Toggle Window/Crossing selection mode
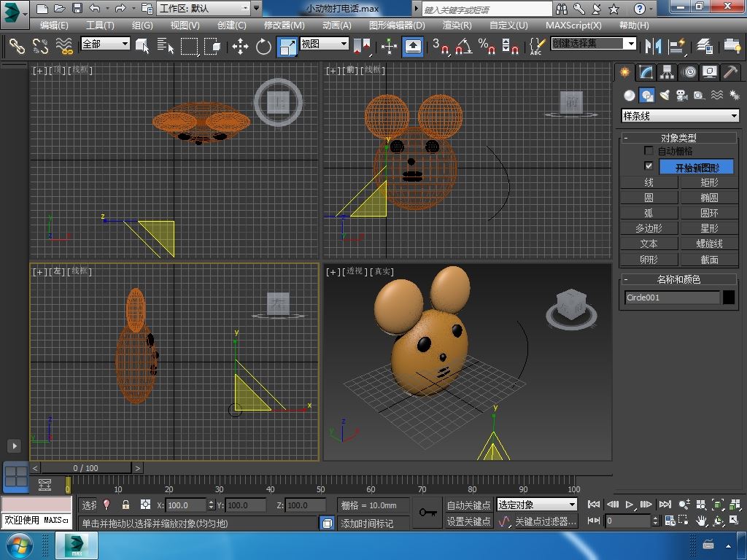 pos(212,46)
